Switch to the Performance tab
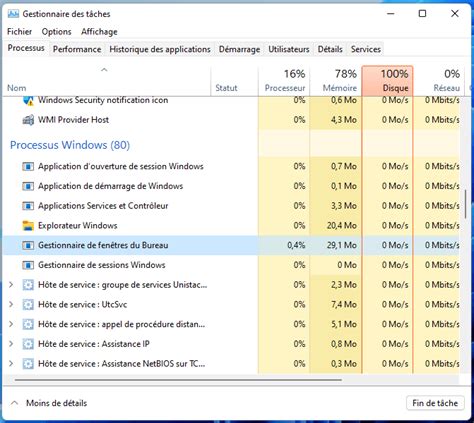This screenshot has height=423, width=474. [77, 49]
